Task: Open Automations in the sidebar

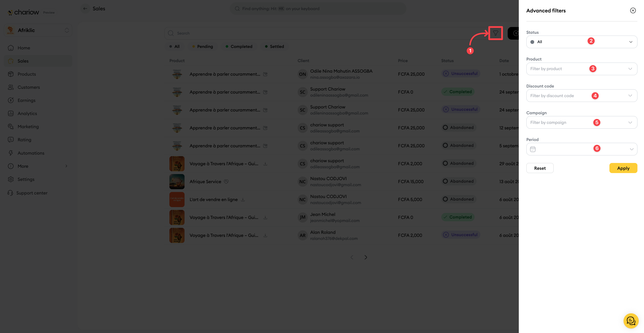Action: click(31, 153)
